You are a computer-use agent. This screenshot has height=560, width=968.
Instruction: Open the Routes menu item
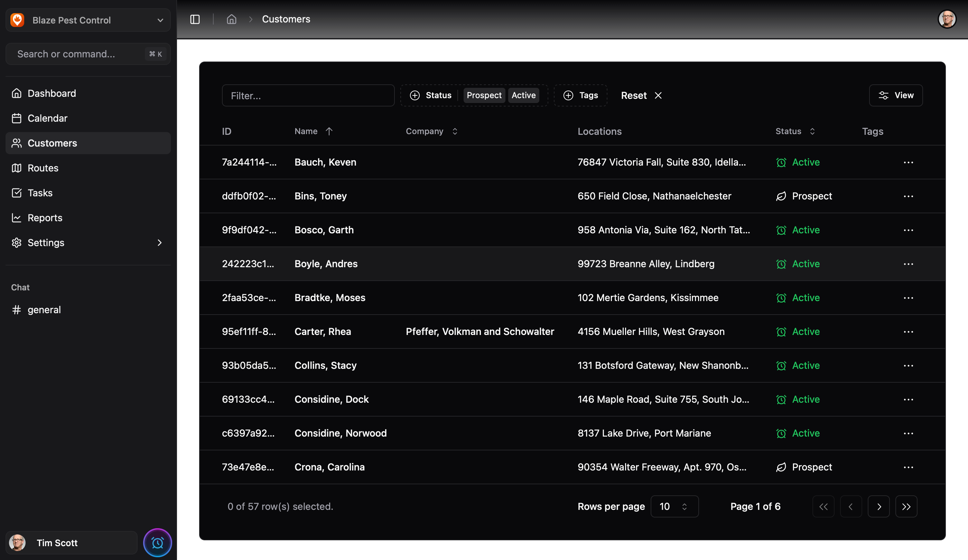tap(43, 168)
